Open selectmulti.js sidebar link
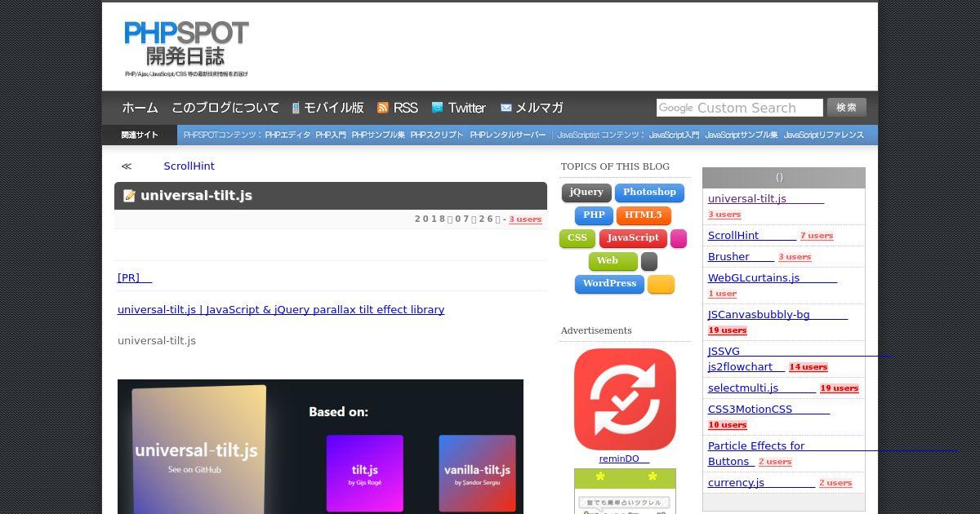Viewport: 980px width, 514px height. 762,388
